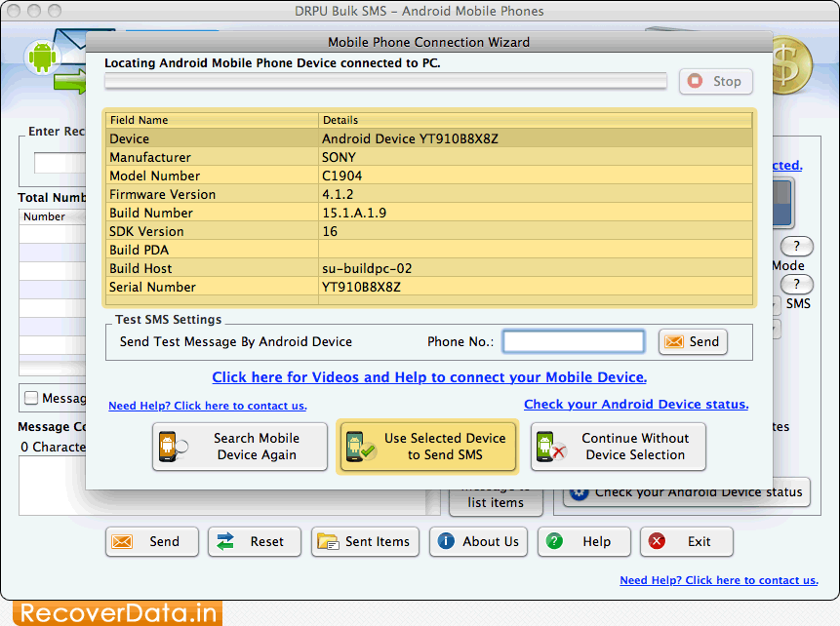Click the gold dollar coin icon
This screenshot has width=840, height=626.
(x=792, y=65)
